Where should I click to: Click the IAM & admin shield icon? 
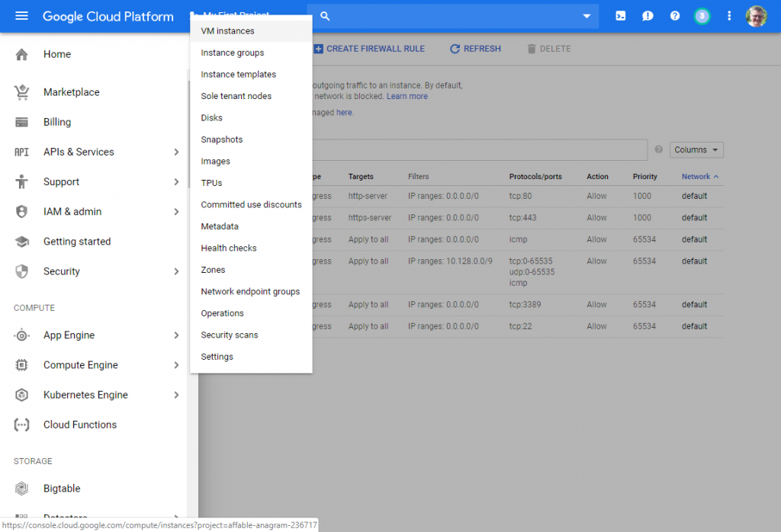pyautogui.click(x=21, y=212)
